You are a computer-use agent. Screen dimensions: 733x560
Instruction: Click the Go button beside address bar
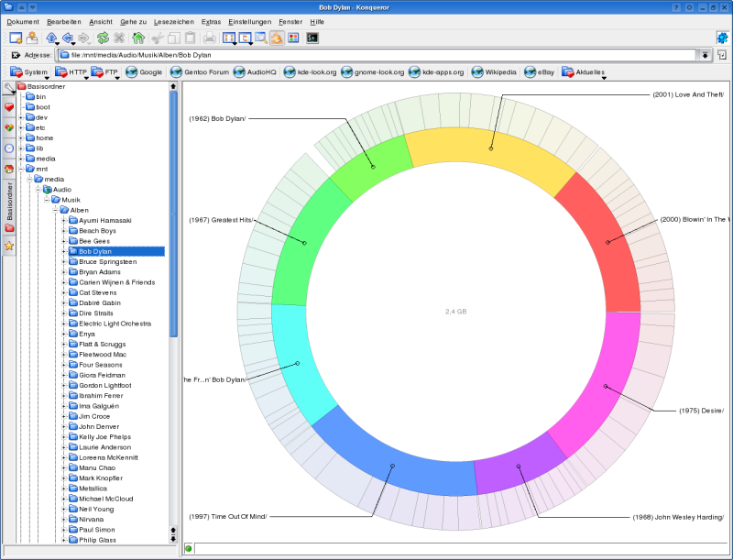722,55
